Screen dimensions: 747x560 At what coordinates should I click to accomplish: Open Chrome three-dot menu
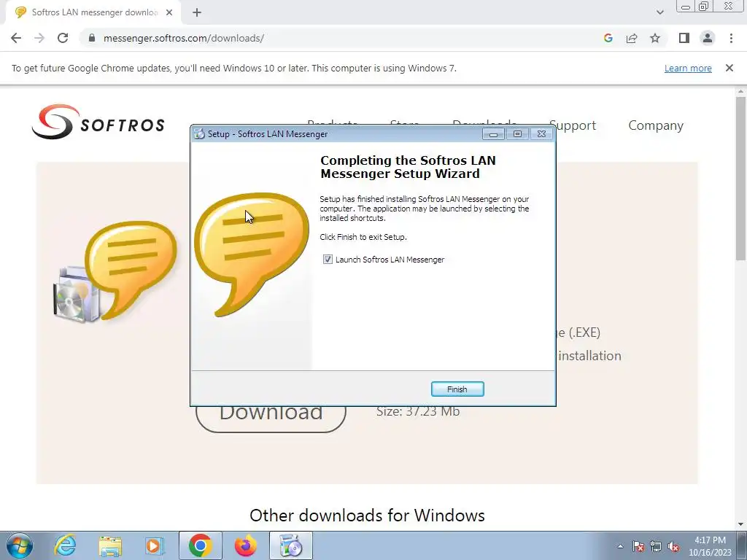(731, 38)
